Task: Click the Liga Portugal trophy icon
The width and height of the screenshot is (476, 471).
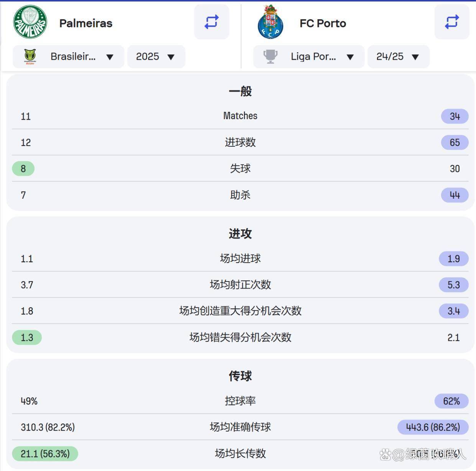Action: pos(270,57)
